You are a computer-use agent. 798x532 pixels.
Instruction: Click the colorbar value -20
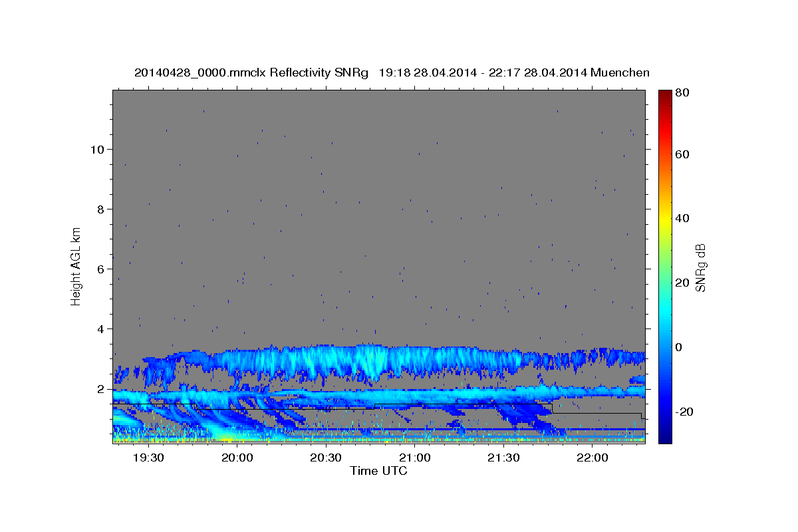coord(685,412)
